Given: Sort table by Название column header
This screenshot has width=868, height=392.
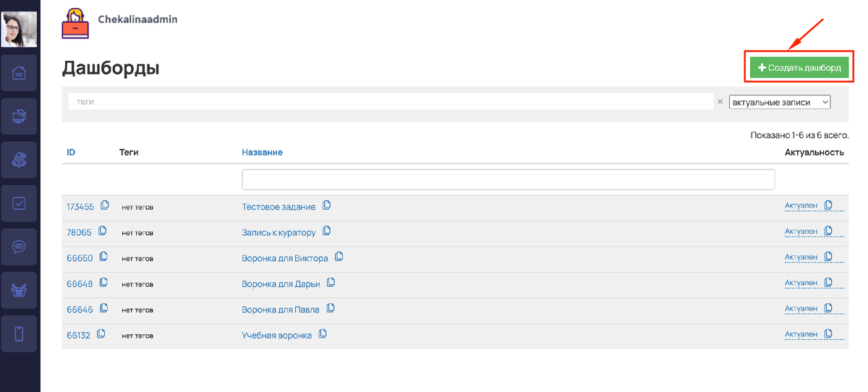Looking at the screenshot, I should pos(262,153).
